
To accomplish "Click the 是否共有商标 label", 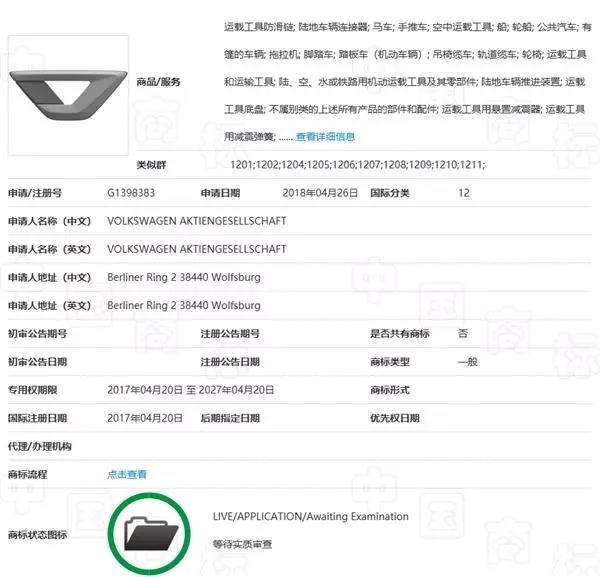I will pyautogui.click(x=400, y=334).
